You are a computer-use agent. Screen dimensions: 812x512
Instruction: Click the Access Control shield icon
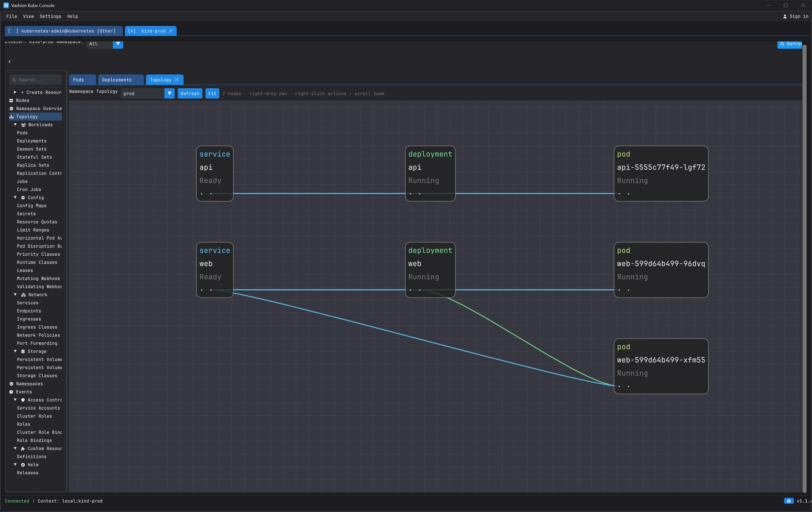point(23,400)
